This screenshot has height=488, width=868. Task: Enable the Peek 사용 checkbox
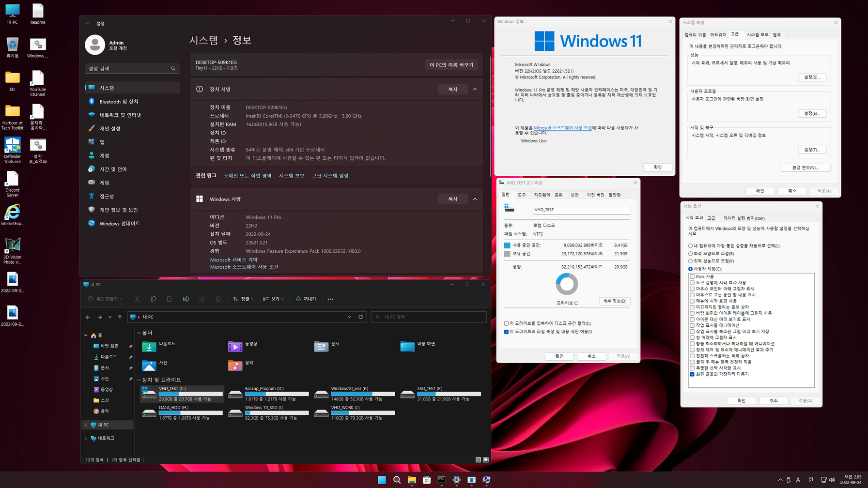click(692, 277)
